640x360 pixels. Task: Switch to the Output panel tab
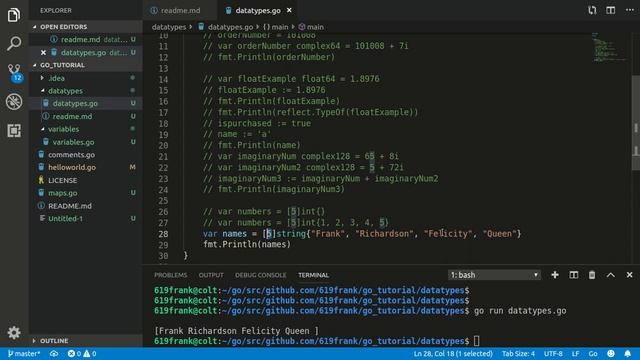tap(211, 275)
